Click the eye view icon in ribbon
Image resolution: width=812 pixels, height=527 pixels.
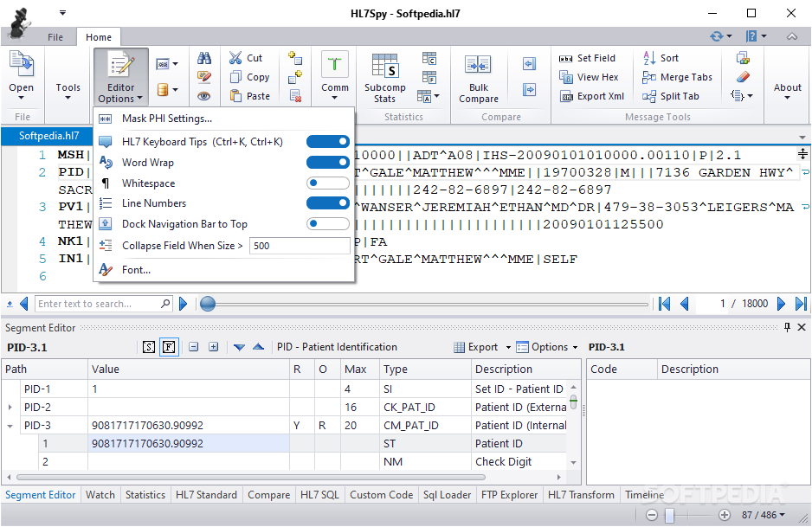pos(204,96)
